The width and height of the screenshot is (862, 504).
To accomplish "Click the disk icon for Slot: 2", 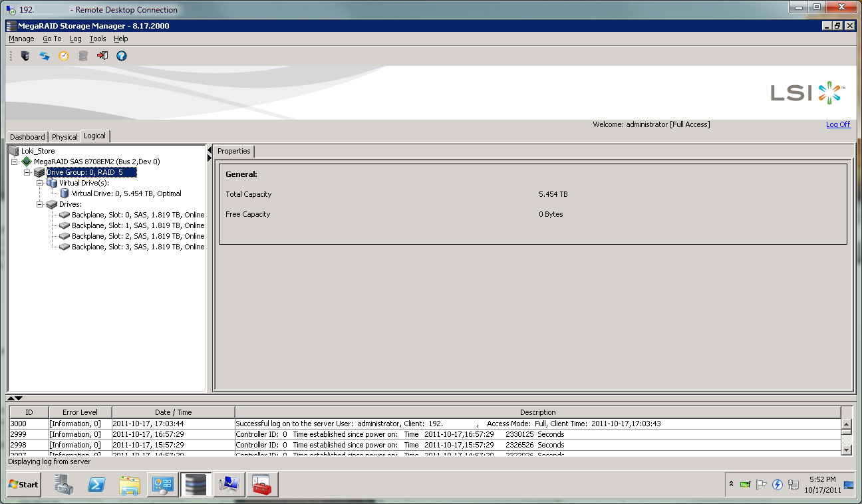I will [65, 236].
